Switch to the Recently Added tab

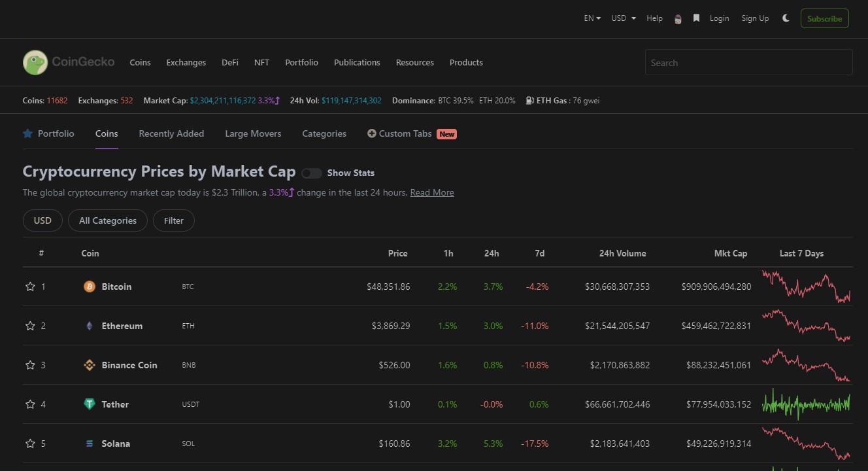coord(171,133)
